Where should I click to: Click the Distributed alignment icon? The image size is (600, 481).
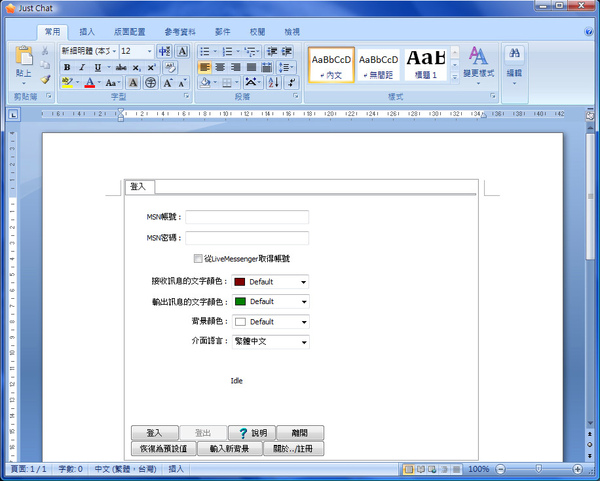[266, 67]
